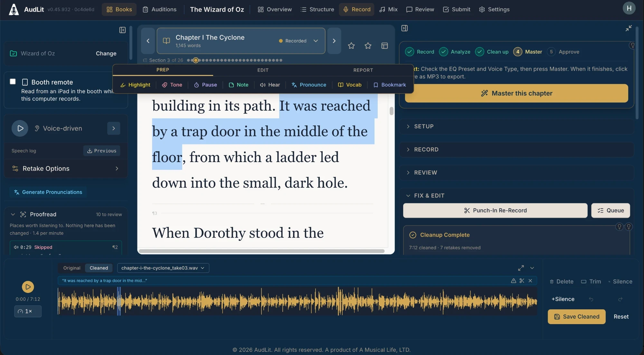Viewport: 644px width, 355px height.
Task: Collapse the Proofread section
Action: click(13, 214)
